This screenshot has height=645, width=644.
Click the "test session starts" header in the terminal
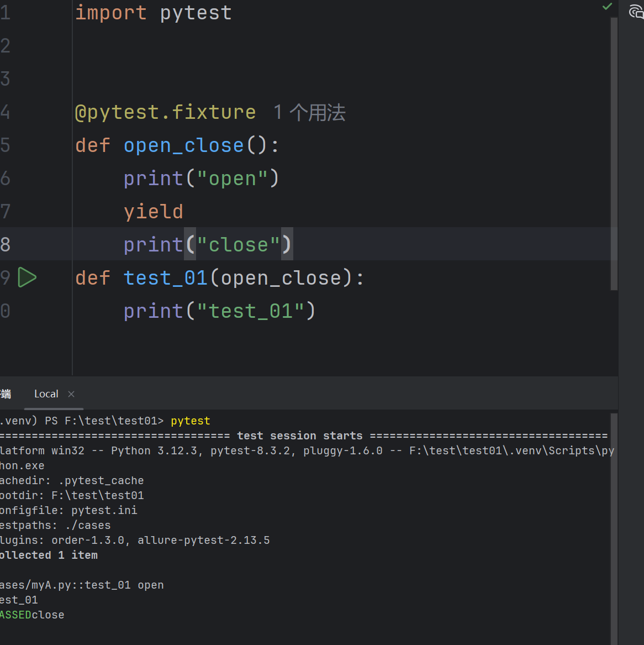pos(299,436)
